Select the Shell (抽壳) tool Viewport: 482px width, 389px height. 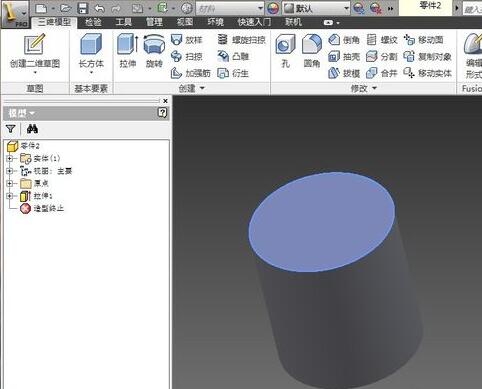(x=344, y=56)
